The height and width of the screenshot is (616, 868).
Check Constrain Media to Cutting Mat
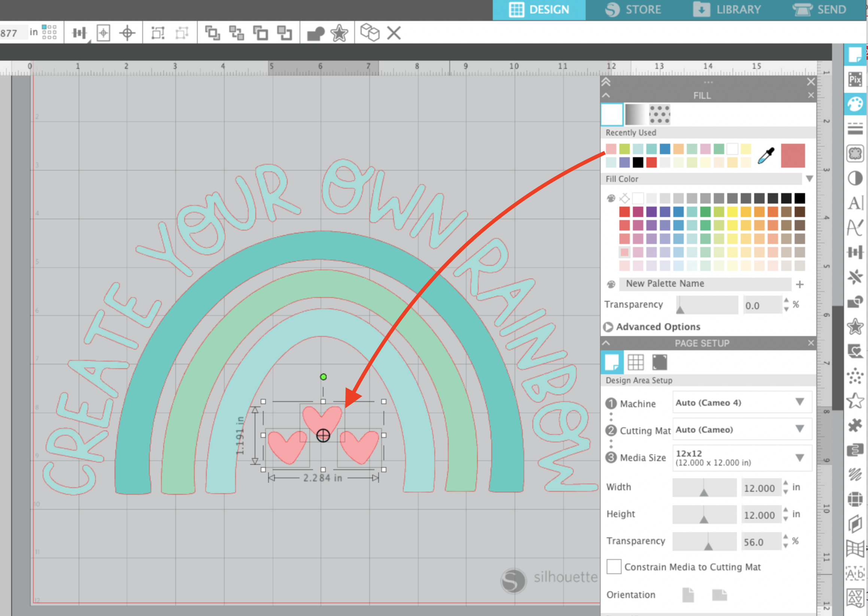(614, 567)
